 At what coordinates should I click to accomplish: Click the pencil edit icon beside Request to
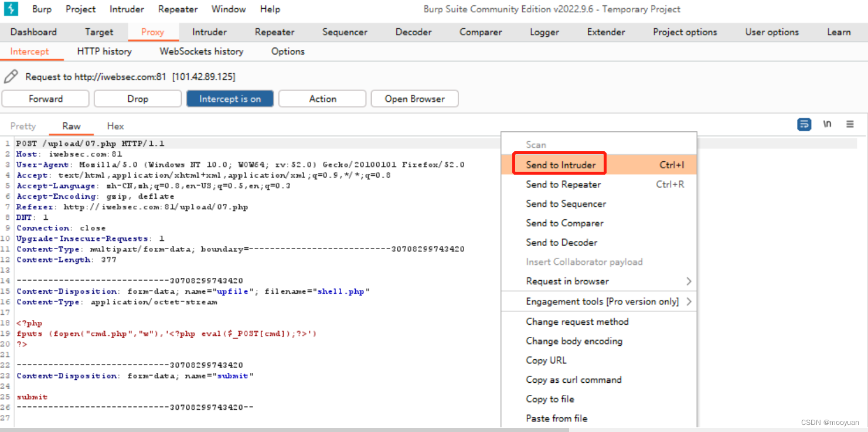coord(11,77)
